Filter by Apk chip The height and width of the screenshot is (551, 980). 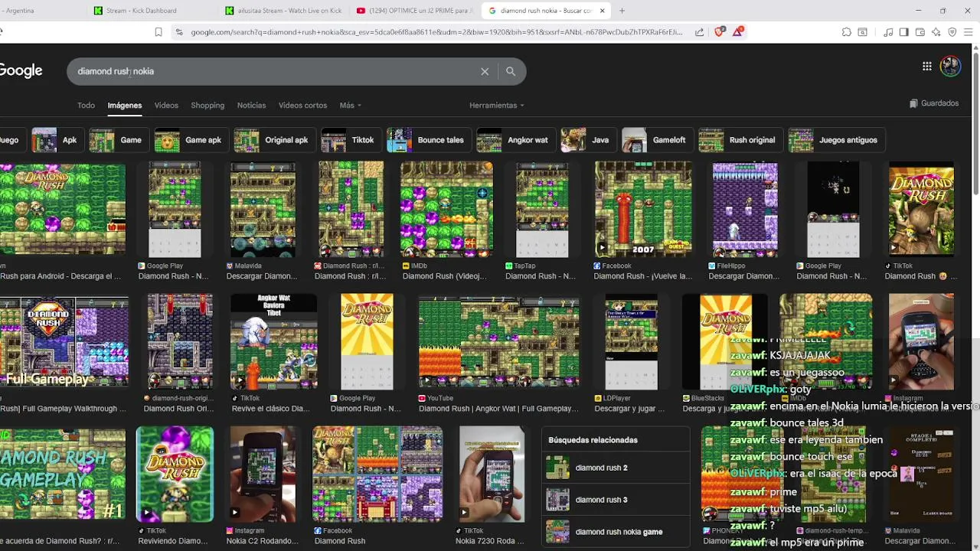click(x=56, y=140)
